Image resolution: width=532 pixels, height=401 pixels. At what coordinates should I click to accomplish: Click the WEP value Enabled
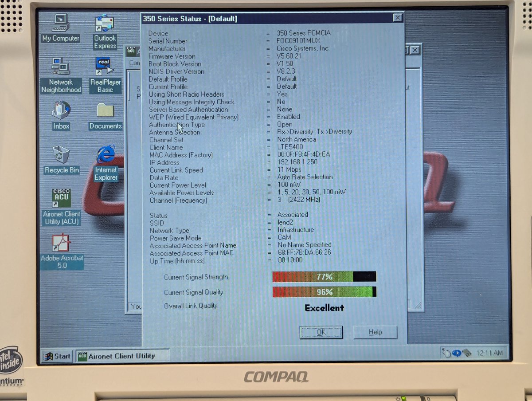[289, 117]
